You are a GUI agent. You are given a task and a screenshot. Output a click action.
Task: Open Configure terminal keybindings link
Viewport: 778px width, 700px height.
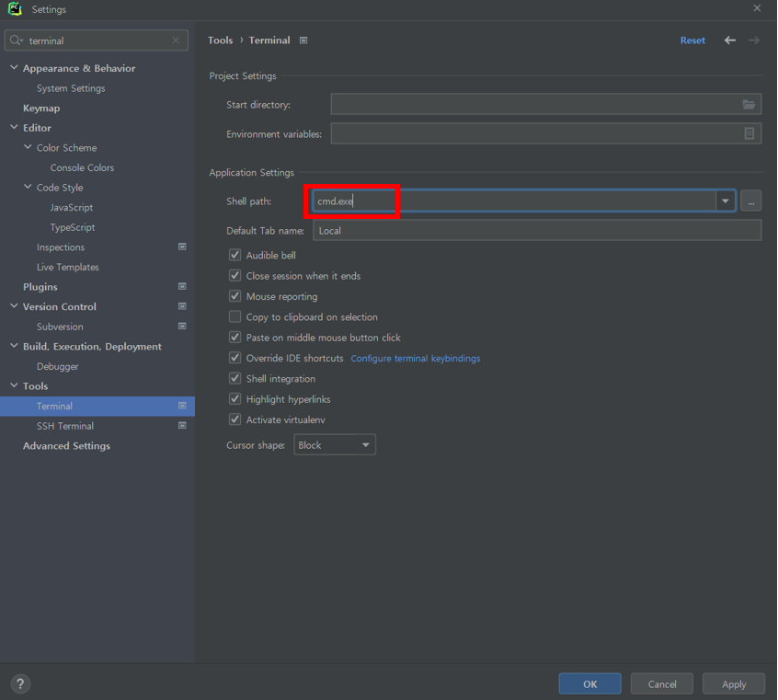click(416, 358)
